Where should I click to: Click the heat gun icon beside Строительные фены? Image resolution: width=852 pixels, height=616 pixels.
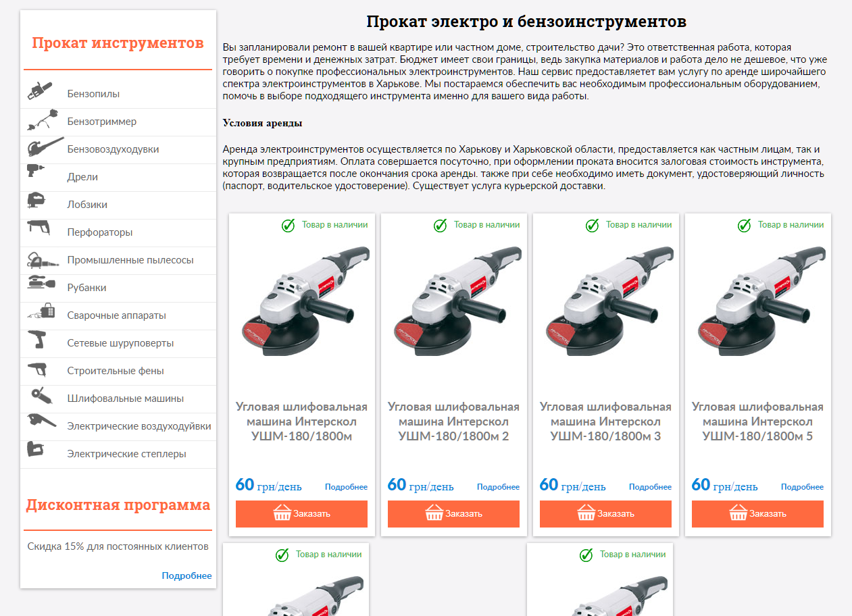click(37, 369)
